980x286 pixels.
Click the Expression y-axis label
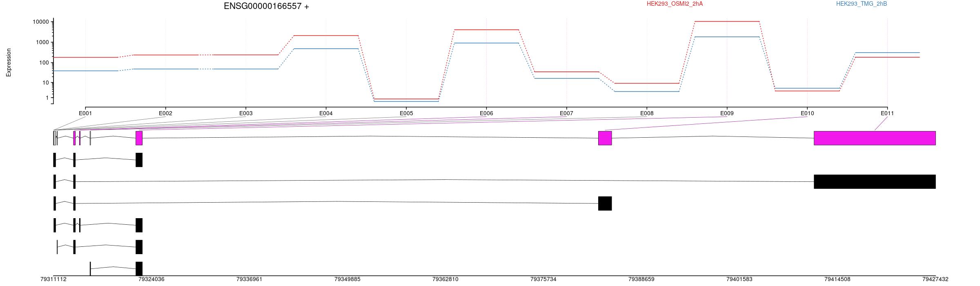tap(9, 63)
